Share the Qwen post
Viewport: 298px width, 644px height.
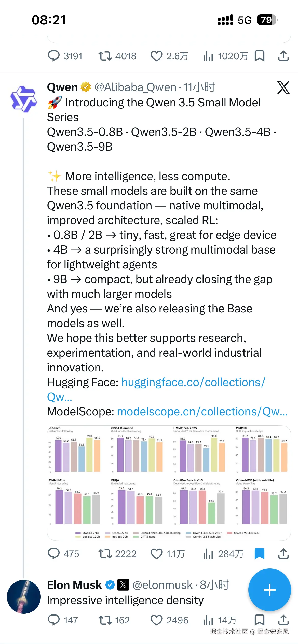[283, 554]
